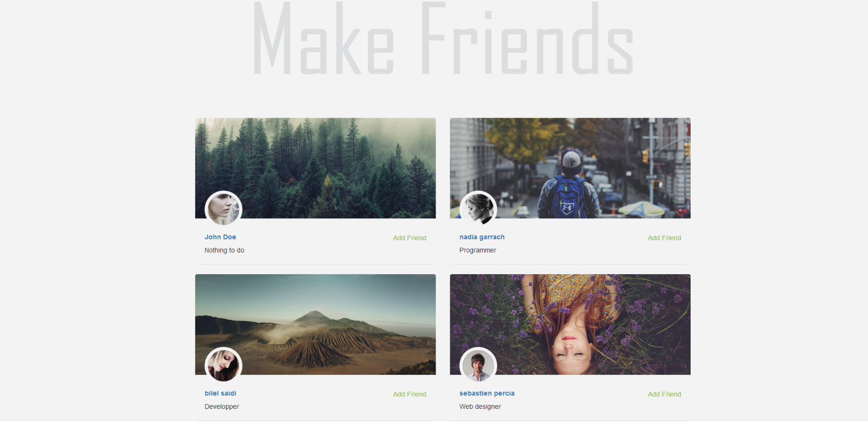Click the volcano landscape cover photo

click(316, 324)
